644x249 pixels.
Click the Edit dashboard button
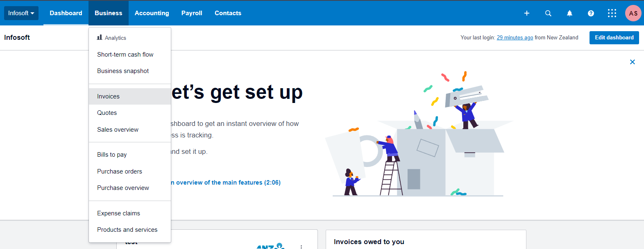614,37
